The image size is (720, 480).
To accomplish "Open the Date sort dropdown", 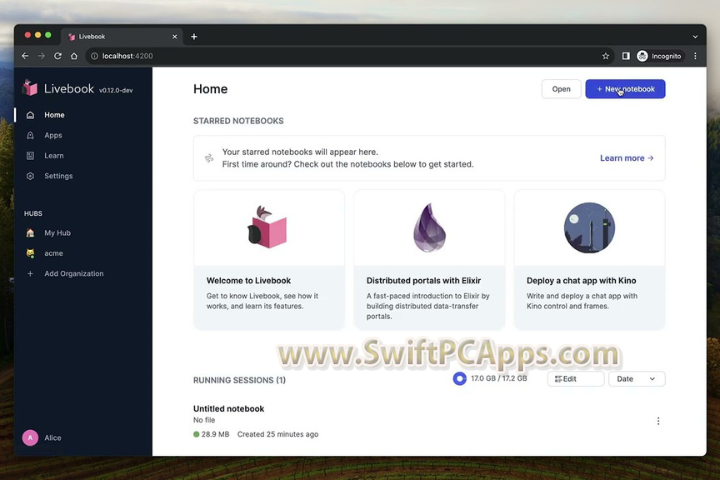I will point(636,379).
